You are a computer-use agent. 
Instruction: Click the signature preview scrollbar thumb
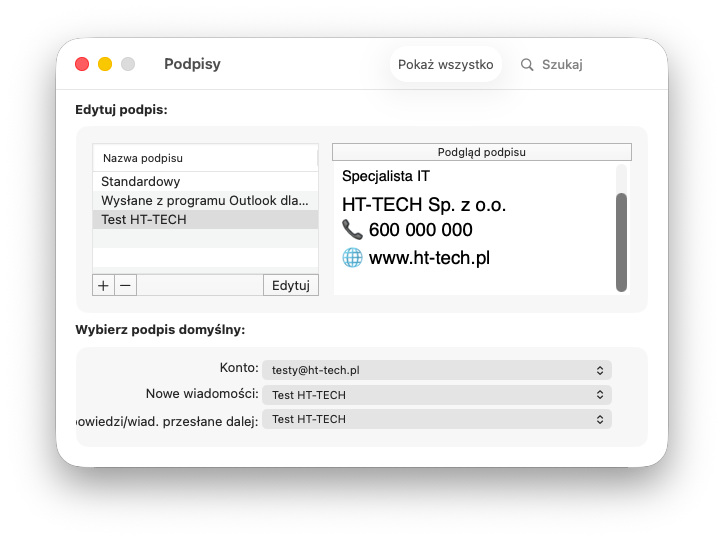pos(621,242)
